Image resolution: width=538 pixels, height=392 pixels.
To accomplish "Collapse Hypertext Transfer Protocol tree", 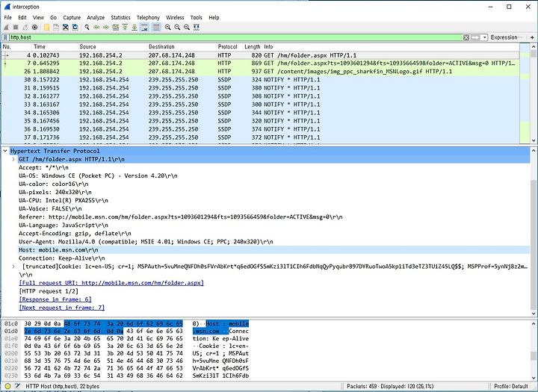I will pyautogui.click(x=5, y=151).
